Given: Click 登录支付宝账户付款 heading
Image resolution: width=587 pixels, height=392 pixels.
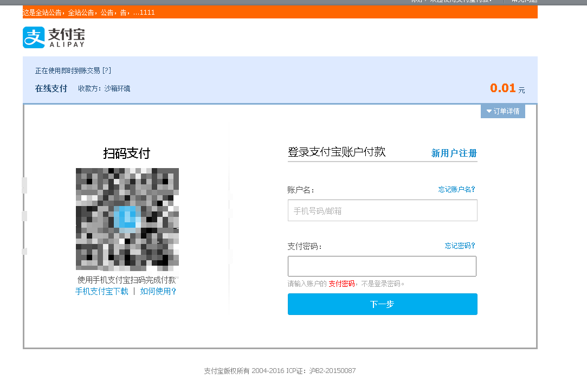Looking at the screenshot, I should [x=337, y=152].
